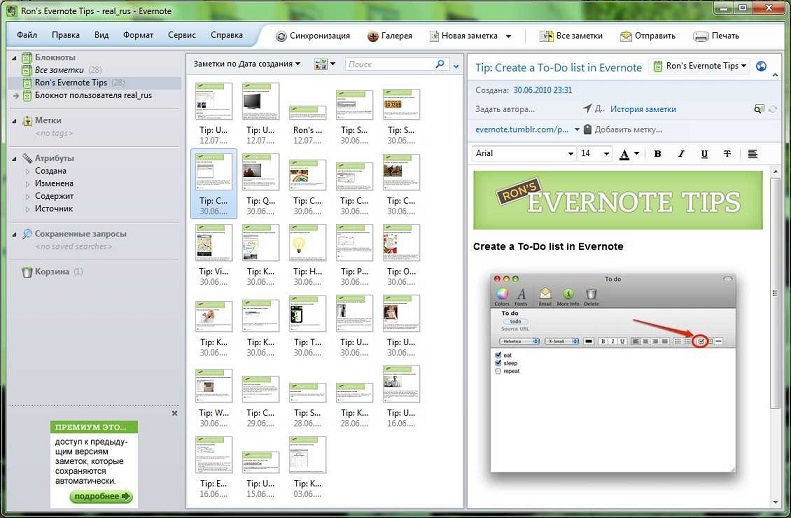The image size is (791, 518).
Task: Open Блокнот пользователя real_rus
Action: point(93,95)
